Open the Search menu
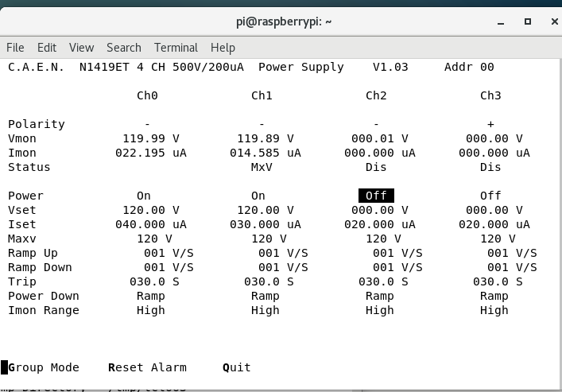This screenshot has width=562, height=392. (x=124, y=48)
